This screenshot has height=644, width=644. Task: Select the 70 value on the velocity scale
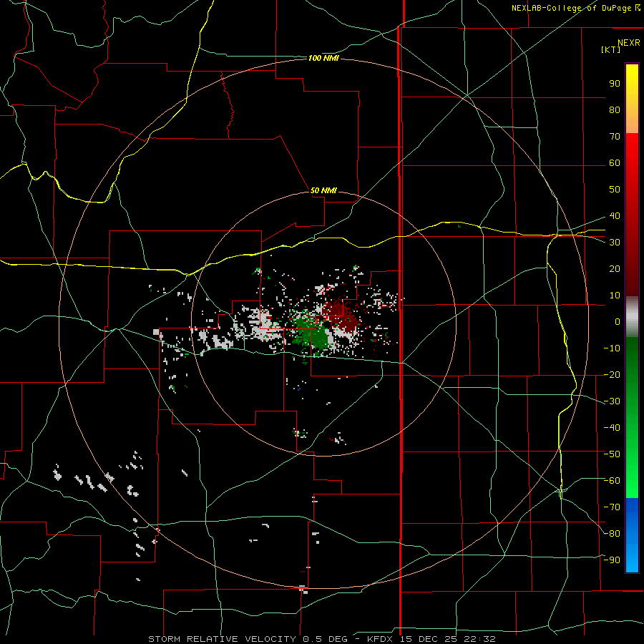[615, 137]
